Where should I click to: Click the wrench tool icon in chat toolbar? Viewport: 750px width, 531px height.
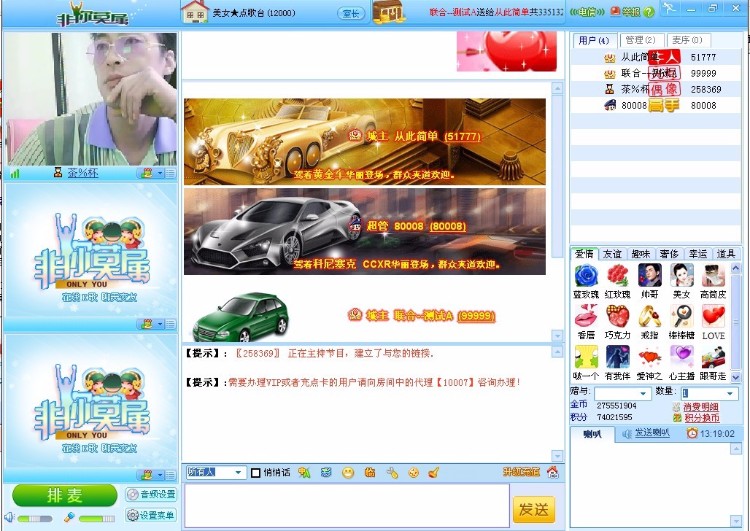point(392,473)
